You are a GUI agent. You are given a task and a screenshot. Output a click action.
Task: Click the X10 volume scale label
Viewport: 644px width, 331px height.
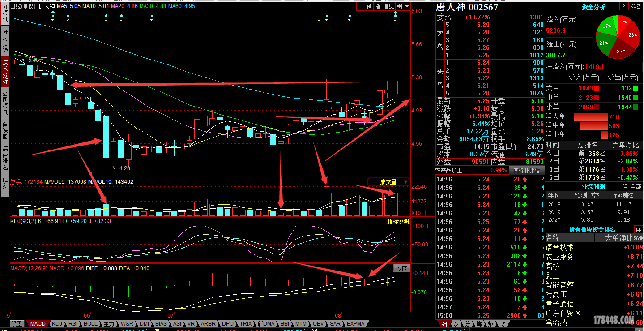(416, 213)
